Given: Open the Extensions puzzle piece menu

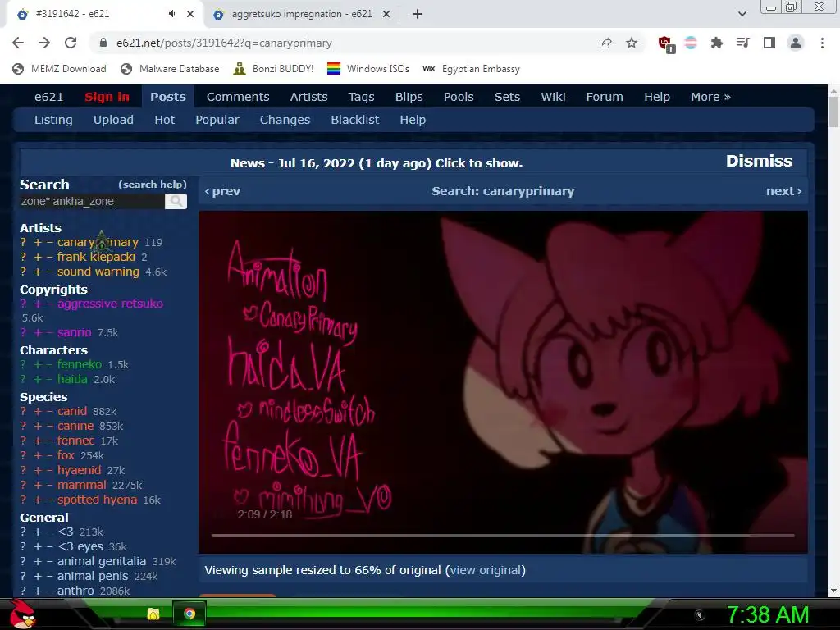Looking at the screenshot, I should point(717,43).
